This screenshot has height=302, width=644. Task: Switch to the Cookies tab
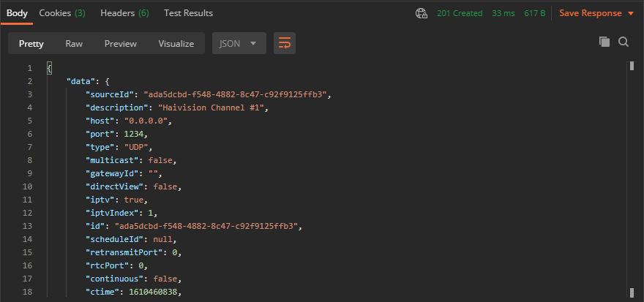coord(61,13)
